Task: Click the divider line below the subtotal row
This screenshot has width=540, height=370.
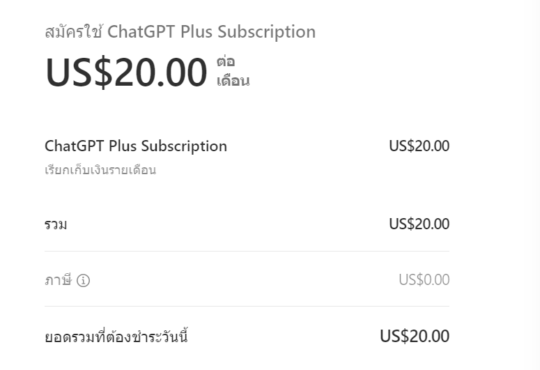Action: tap(247, 251)
